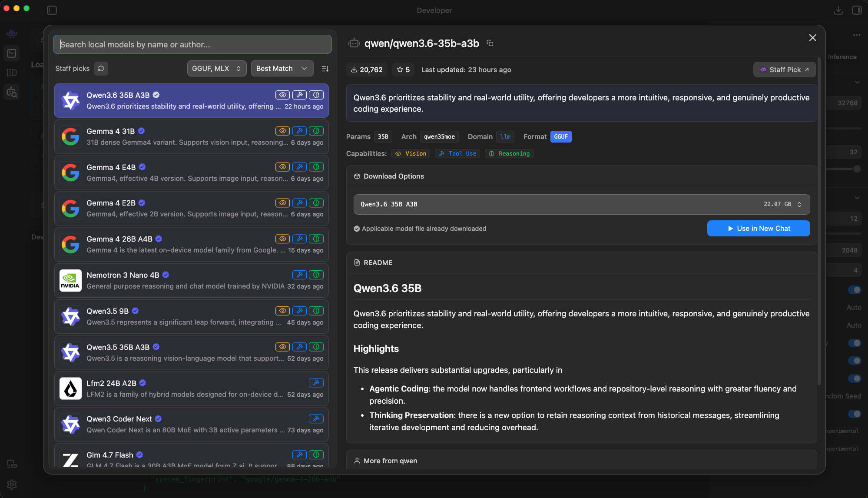Open the GGUF, MLX format filter dropdown
Image resolution: width=868 pixels, height=498 pixels.
[216, 68]
